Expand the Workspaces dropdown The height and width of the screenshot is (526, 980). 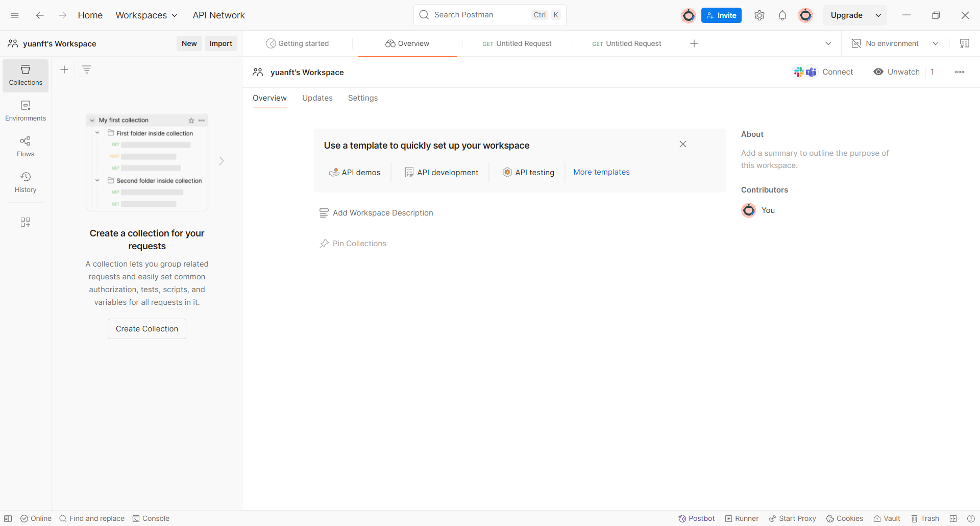(146, 15)
